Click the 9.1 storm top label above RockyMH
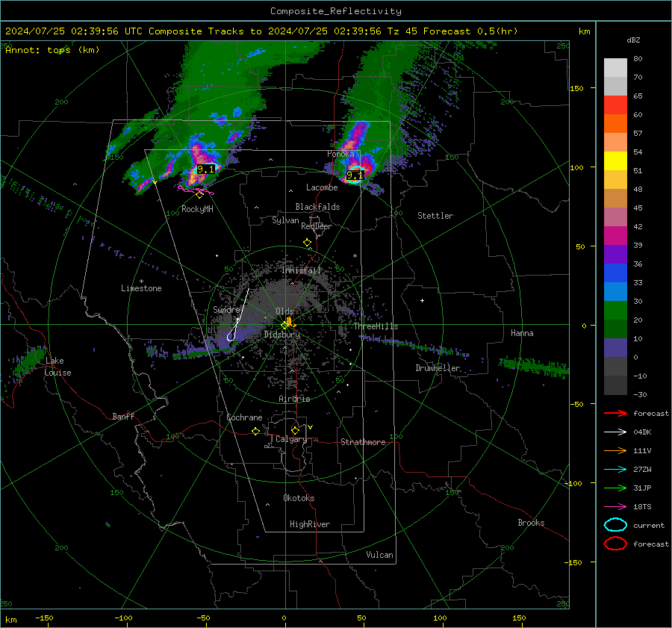 pyautogui.click(x=205, y=170)
